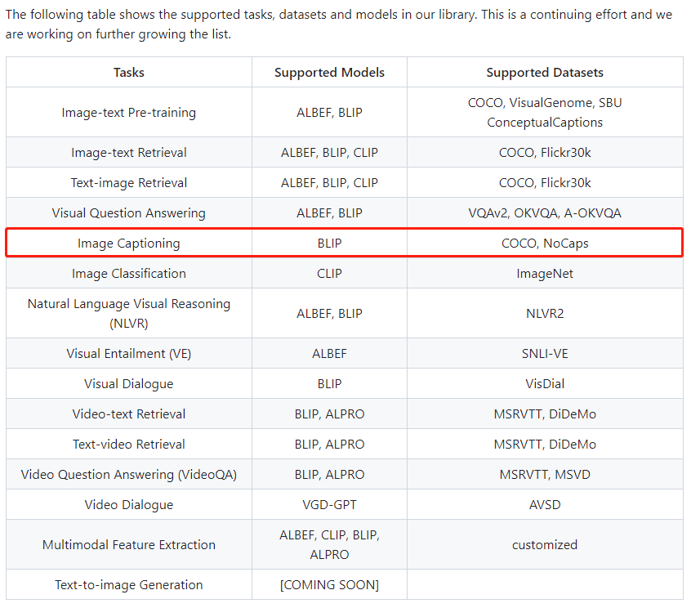Click "ALBEF" model in Visual Entailment row
Viewport: 700px width, 608px height.
[x=329, y=353]
